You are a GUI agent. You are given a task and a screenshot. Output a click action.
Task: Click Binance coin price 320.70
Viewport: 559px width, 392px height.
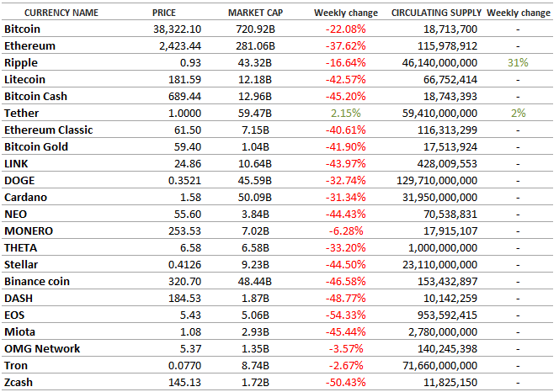(184, 282)
